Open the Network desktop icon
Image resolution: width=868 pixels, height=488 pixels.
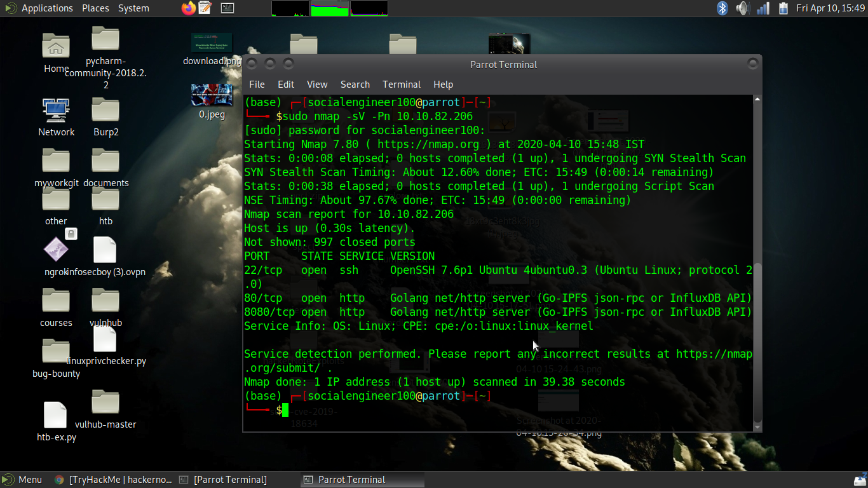pos(56,117)
